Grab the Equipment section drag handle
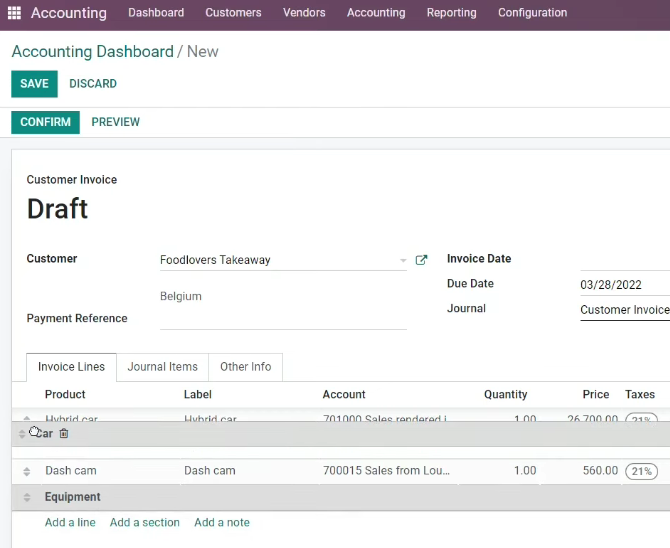Image resolution: width=670 pixels, height=548 pixels. [26, 497]
